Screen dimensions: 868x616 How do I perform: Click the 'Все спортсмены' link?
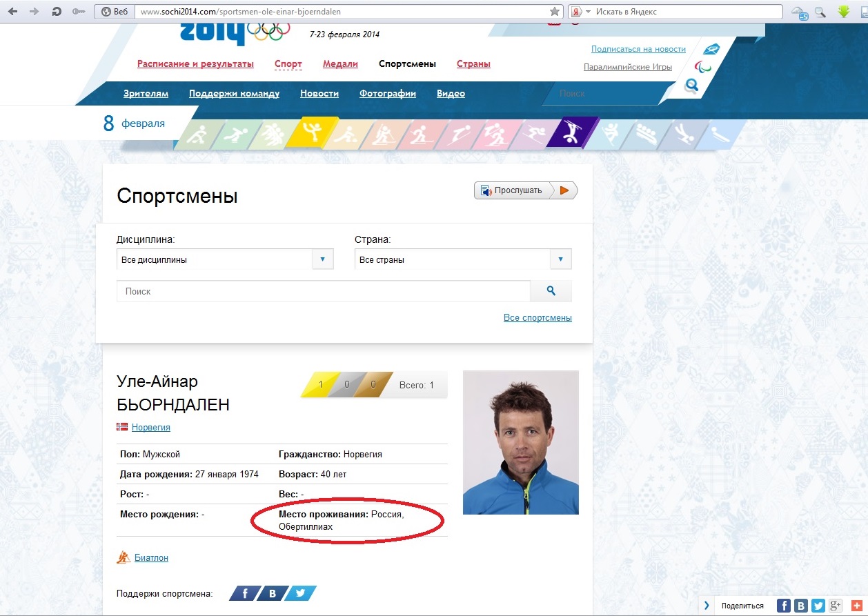click(537, 318)
